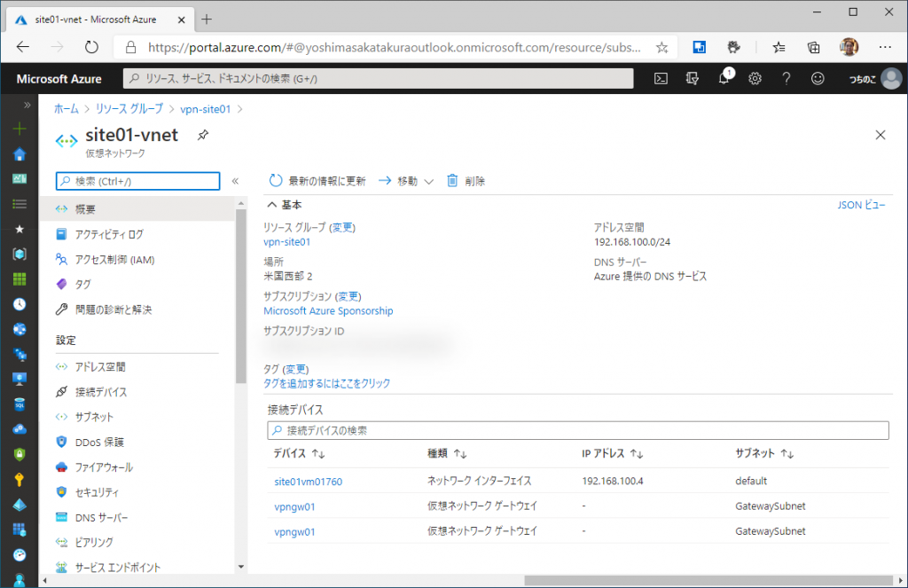
Task: Open the notifications bell
Action: [x=724, y=78]
